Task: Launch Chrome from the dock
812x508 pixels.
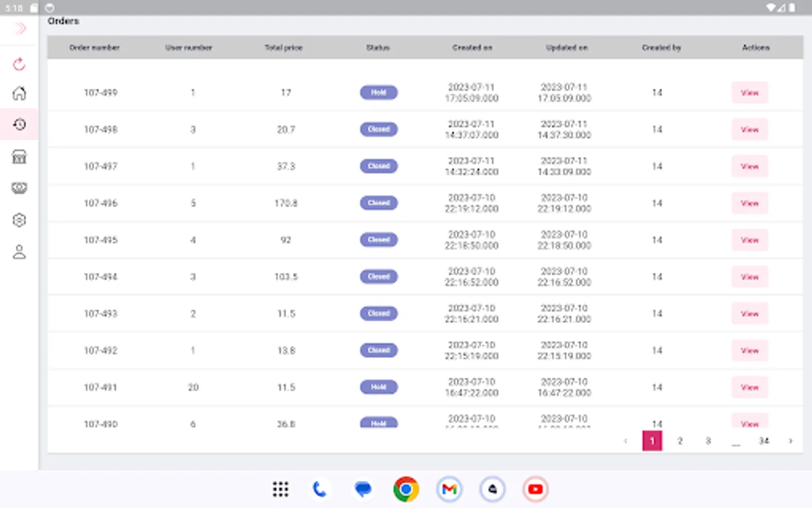Action: (406, 489)
